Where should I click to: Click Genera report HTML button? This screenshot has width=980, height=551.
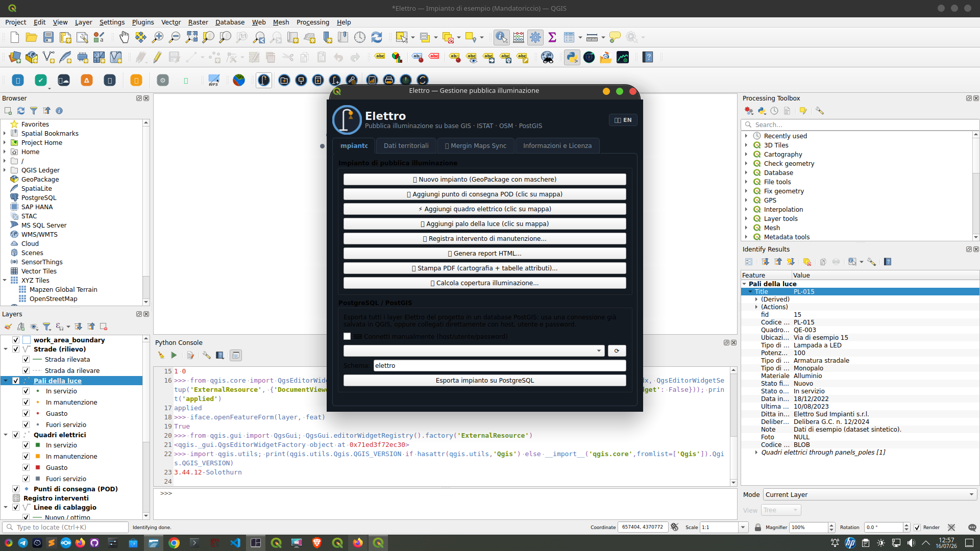click(x=485, y=254)
